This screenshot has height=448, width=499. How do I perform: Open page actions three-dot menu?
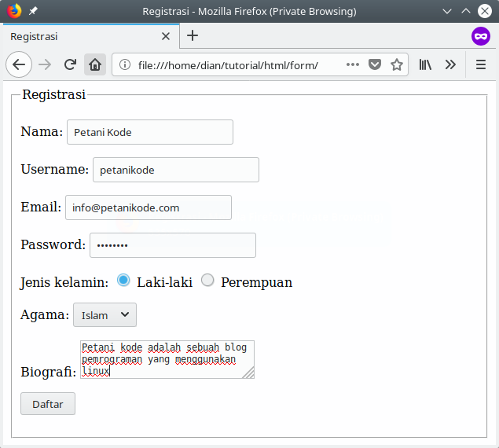tap(353, 64)
